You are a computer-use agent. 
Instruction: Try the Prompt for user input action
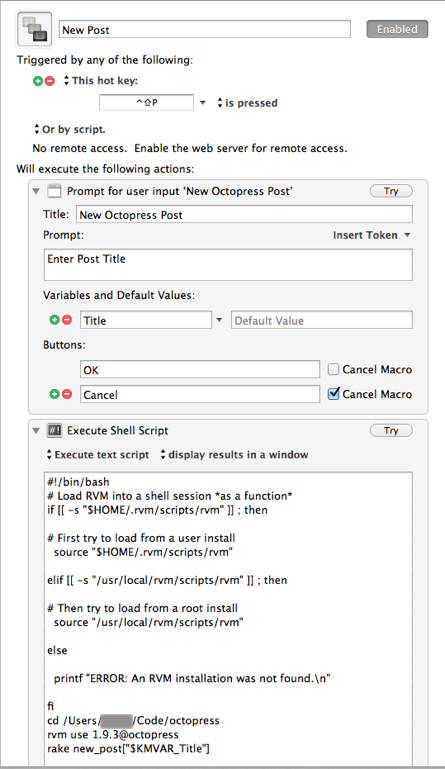[391, 191]
